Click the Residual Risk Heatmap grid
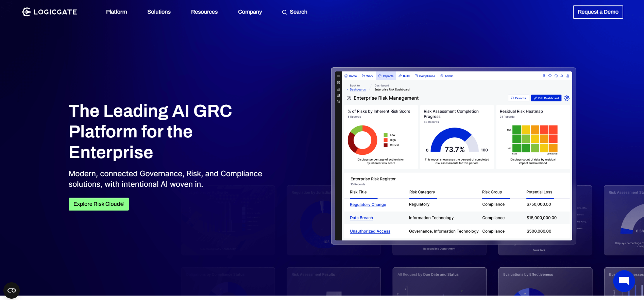Screen dimensions: 644x300 (535, 139)
